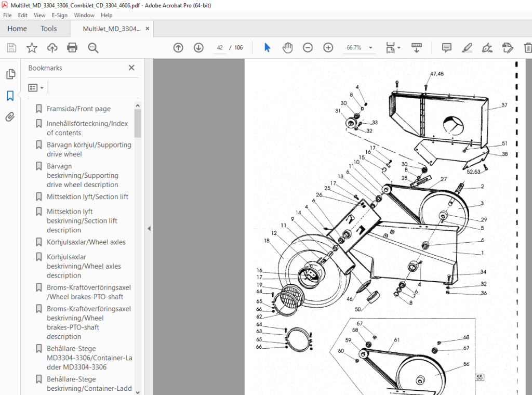532x395 pixels.
Task: Switch to the Tools tab
Action: click(x=48, y=29)
